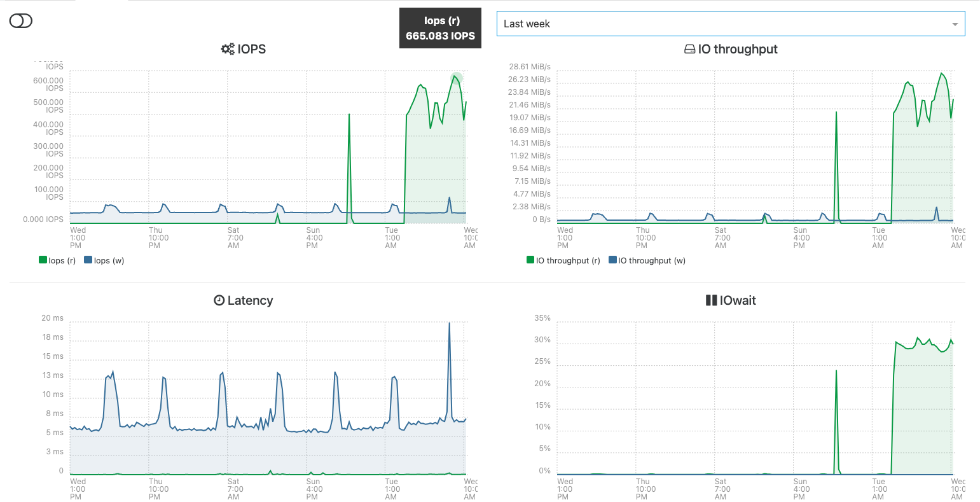Click the clock icon beside Latency title
Screen dimensions: 980x502
(219, 300)
